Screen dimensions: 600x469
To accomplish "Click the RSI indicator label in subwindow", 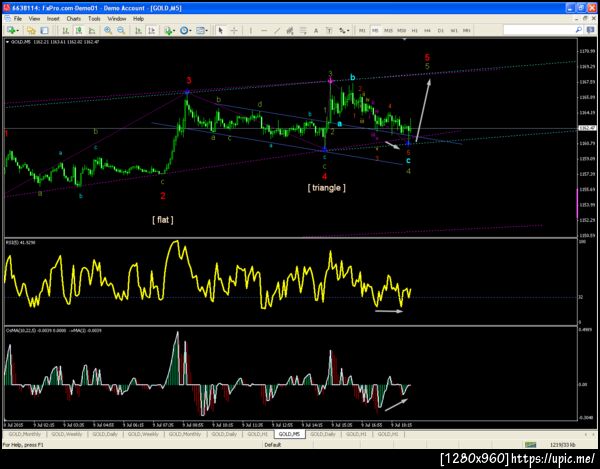I will [x=21, y=242].
